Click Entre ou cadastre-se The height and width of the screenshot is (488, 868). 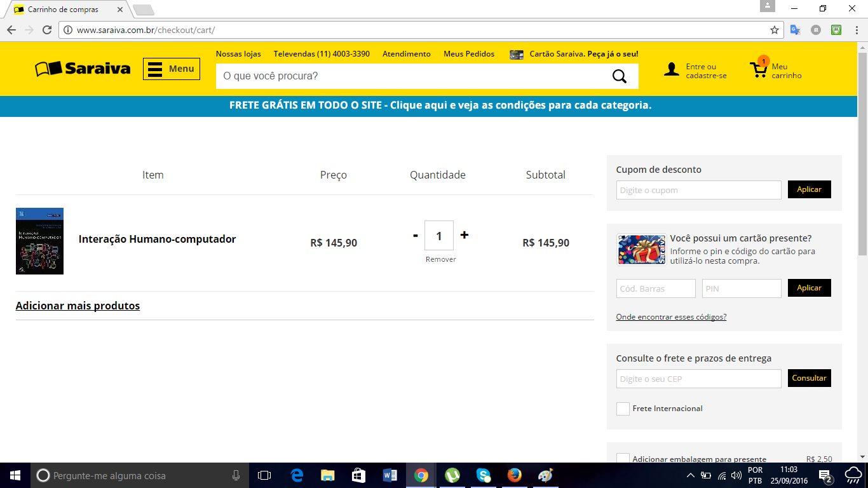coord(706,71)
